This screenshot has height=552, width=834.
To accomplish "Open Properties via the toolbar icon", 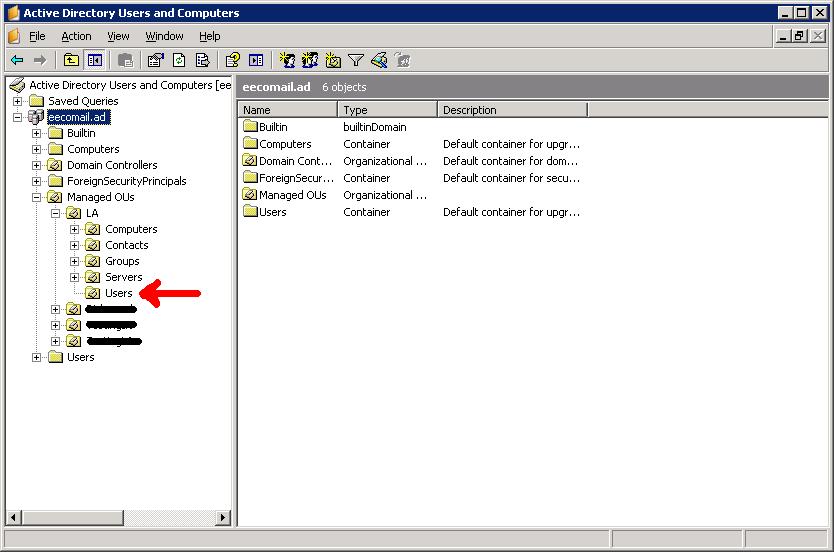I will click(155, 61).
